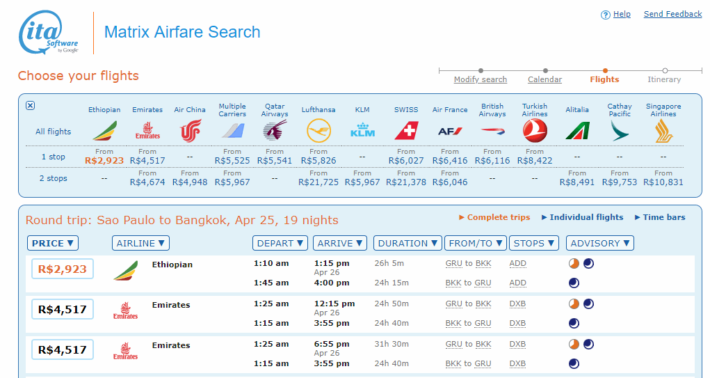Click Alitalia price R$8,491

coord(577,182)
